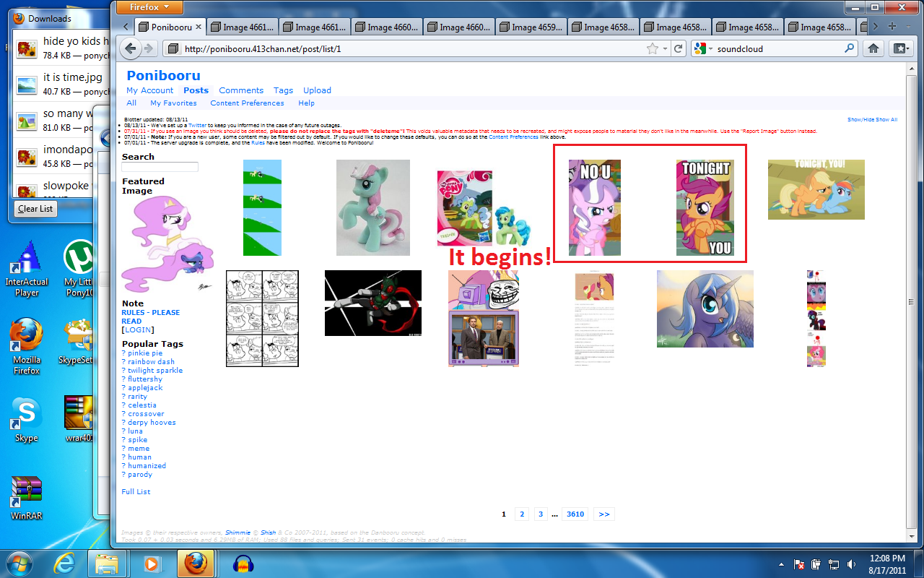The width and height of the screenshot is (924, 578).
Task: Open Windows Media Player from the taskbar
Action: (x=152, y=564)
